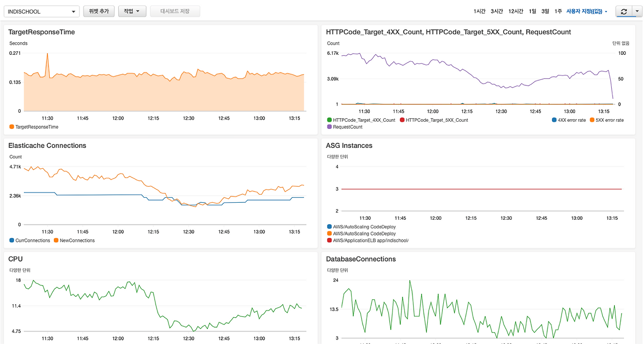Choose the 1주 time range
The image size is (644, 344).
[x=558, y=12]
